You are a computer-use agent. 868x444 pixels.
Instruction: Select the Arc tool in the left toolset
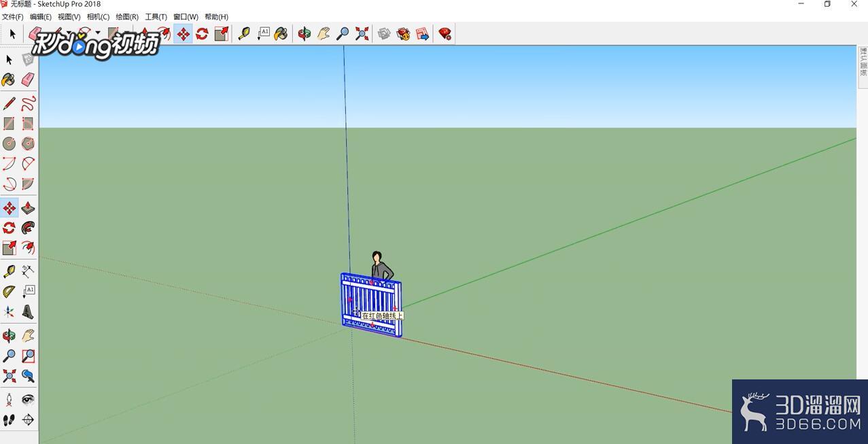(x=9, y=164)
